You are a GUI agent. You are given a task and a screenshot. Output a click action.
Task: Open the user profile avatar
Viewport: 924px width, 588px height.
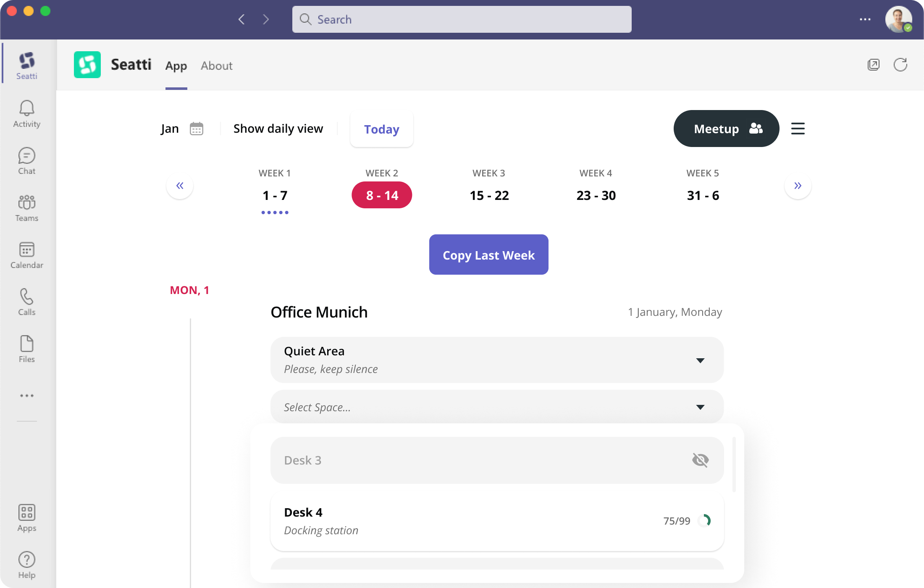coord(899,19)
